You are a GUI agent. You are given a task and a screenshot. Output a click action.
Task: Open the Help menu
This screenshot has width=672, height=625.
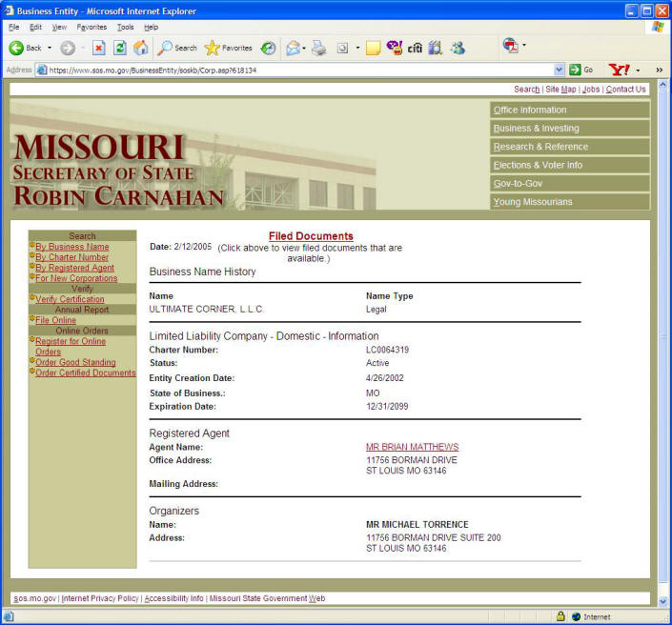pos(151,27)
